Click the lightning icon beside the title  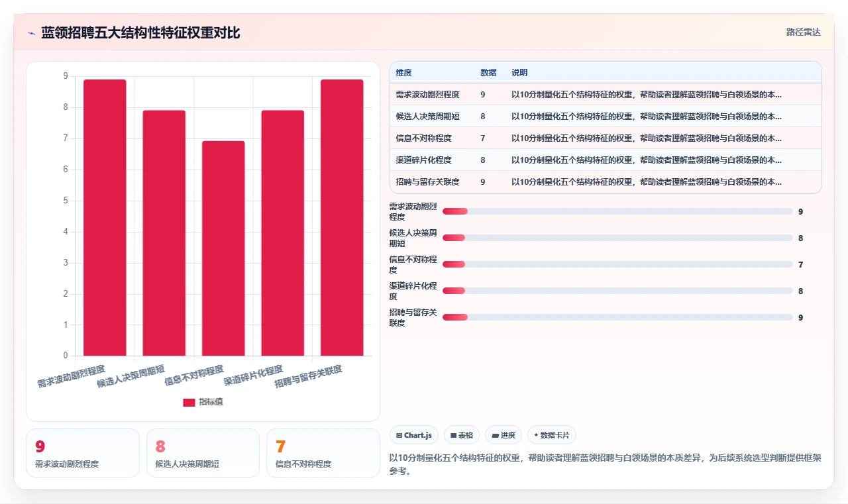(31, 33)
